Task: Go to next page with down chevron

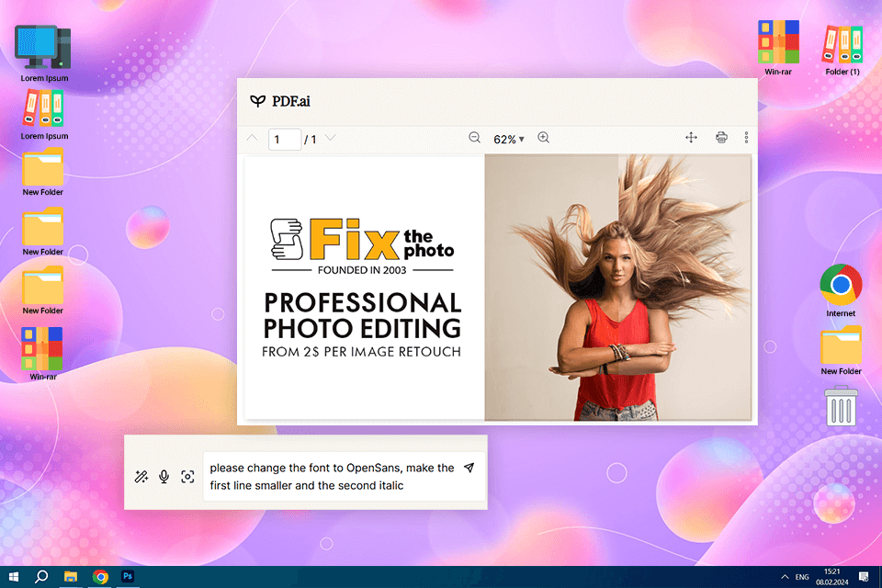Action: click(330, 137)
